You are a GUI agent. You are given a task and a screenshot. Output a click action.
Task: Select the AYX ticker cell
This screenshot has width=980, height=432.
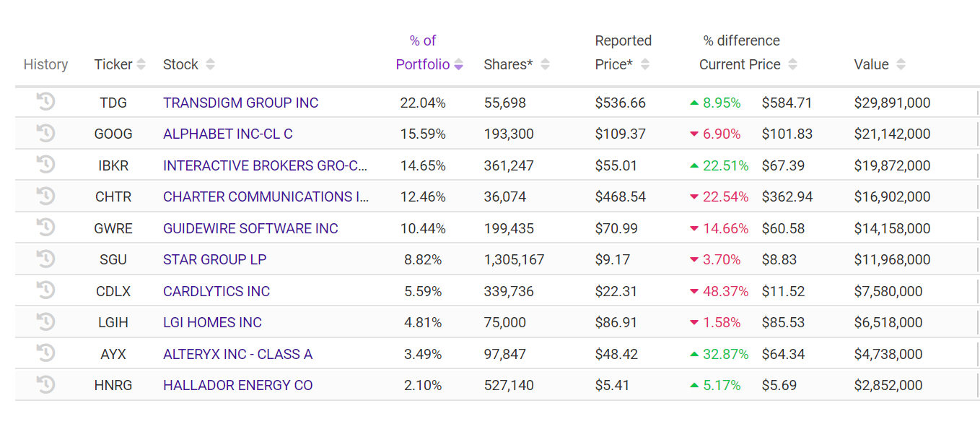[113, 354]
